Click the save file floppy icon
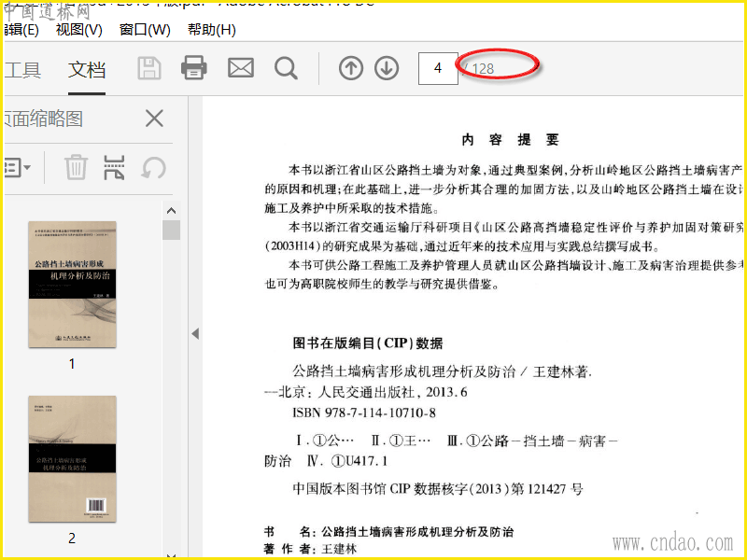Image resolution: width=747 pixels, height=560 pixels. point(149,68)
